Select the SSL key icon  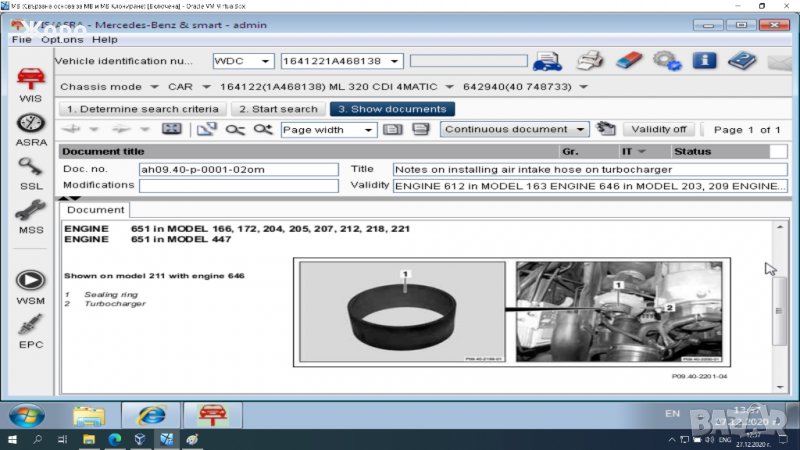pyautogui.click(x=30, y=170)
